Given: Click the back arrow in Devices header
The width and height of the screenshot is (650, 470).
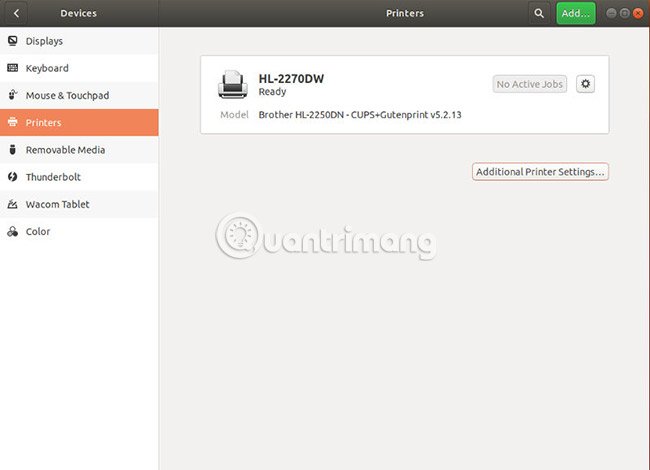Looking at the screenshot, I should (16, 13).
